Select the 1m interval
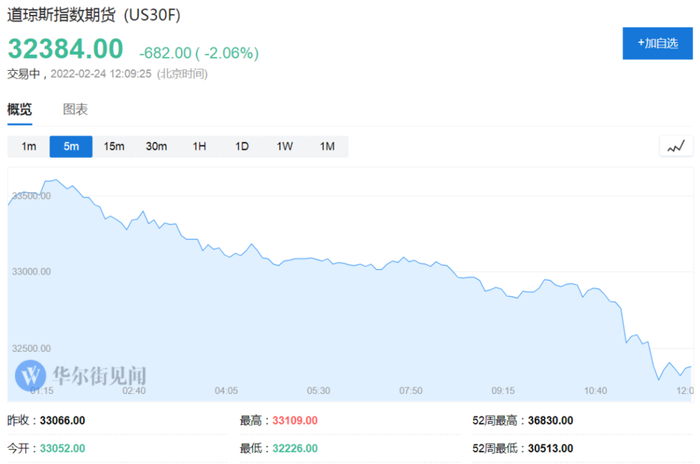 pyautogui.click(x=29, y=147)
